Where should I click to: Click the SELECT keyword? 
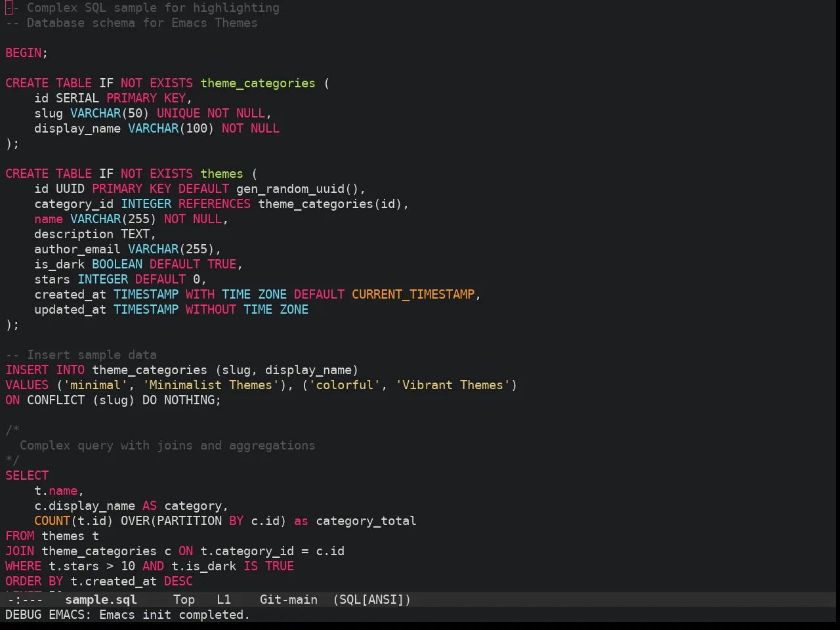pyautogui.click(x=27, y=476)
